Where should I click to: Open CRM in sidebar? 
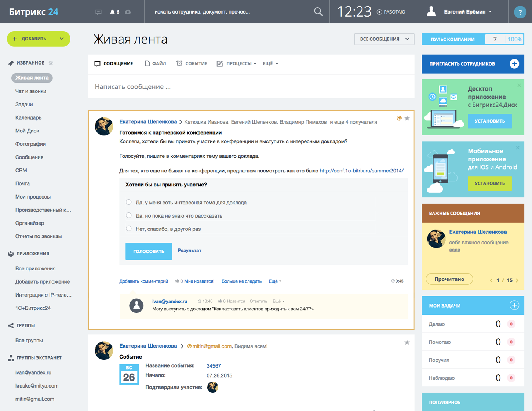(21, 170)
